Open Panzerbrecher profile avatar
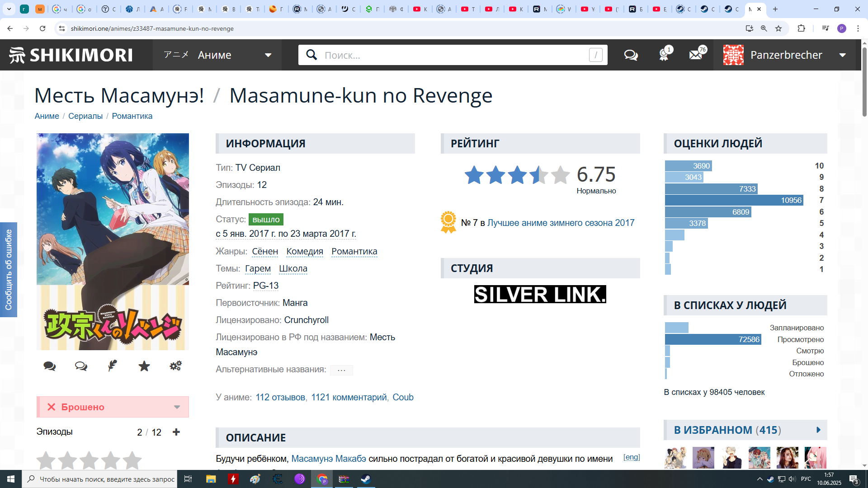 (x=733, y=55)
